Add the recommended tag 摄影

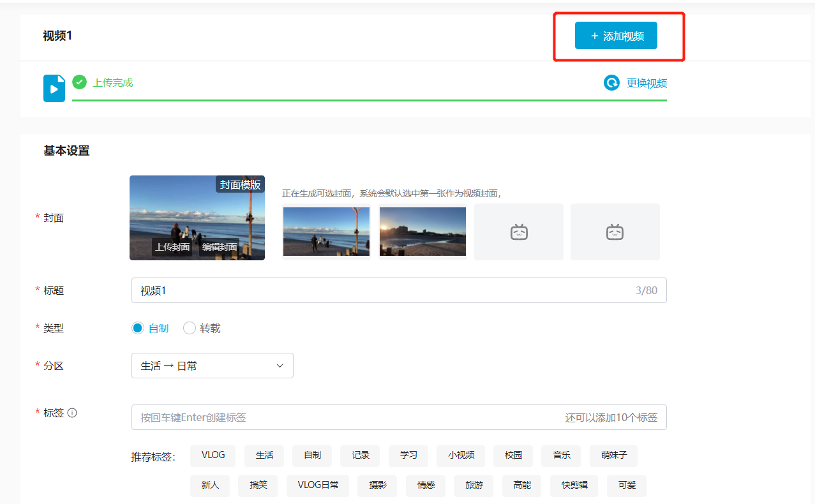pos(377,485)
